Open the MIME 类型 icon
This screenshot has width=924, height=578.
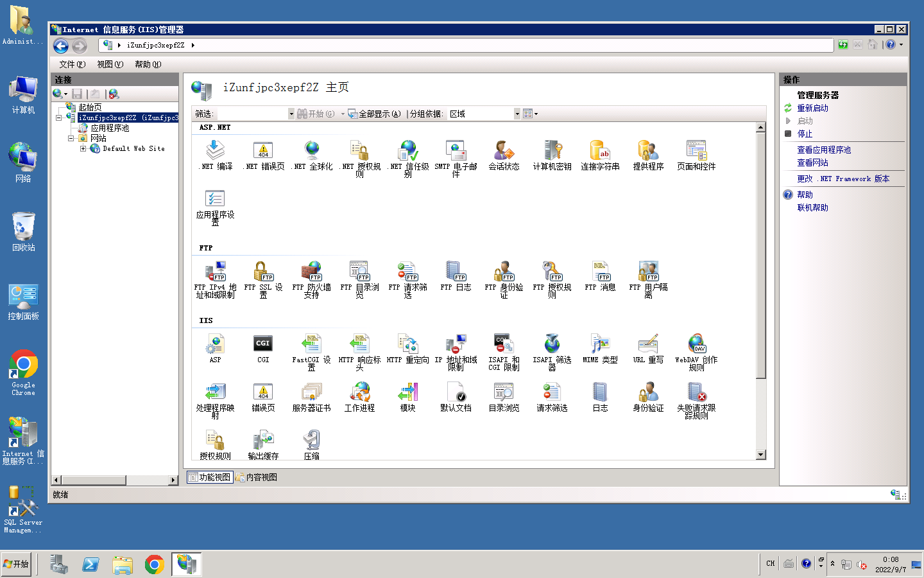tap(600, 349)
